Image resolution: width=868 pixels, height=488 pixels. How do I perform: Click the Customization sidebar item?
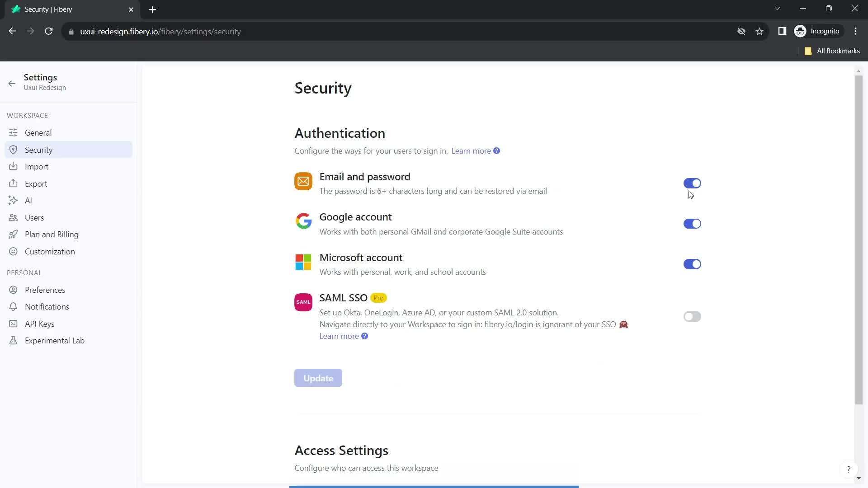tap(50, 251)
